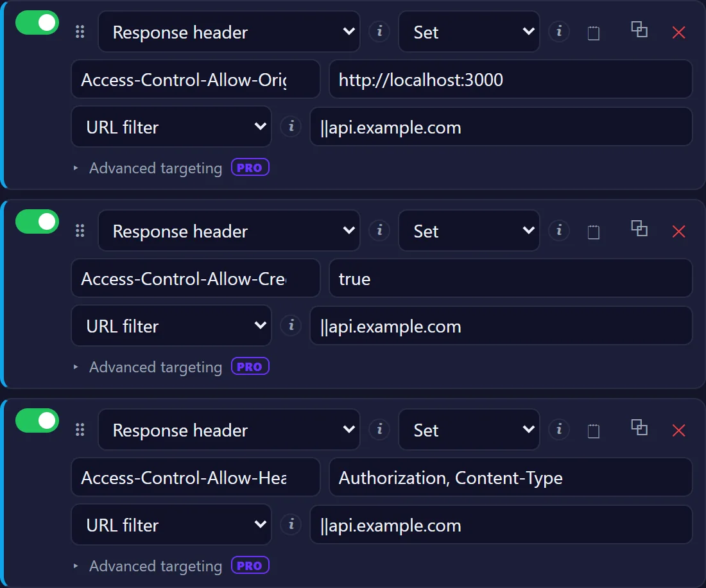Edit header name Access-Control-Allow-Hea field
Image resolution: width=706 pixels, height=588 pixels.
(195, 477)
